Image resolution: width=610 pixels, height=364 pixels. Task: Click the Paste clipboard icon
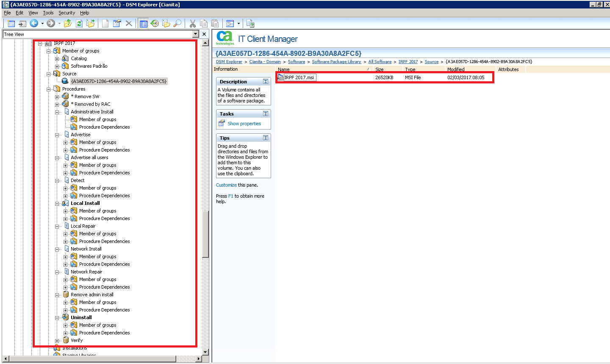pos(215,23)
